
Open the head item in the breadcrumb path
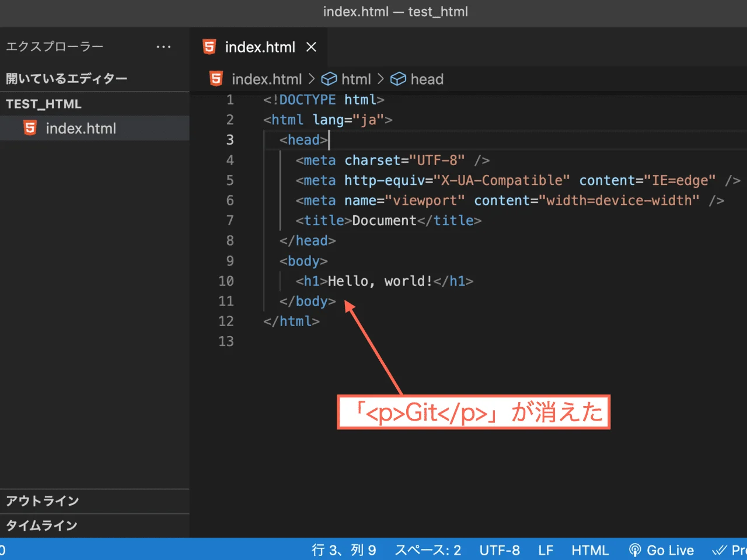pyautogui.click(x=427, y=79)
